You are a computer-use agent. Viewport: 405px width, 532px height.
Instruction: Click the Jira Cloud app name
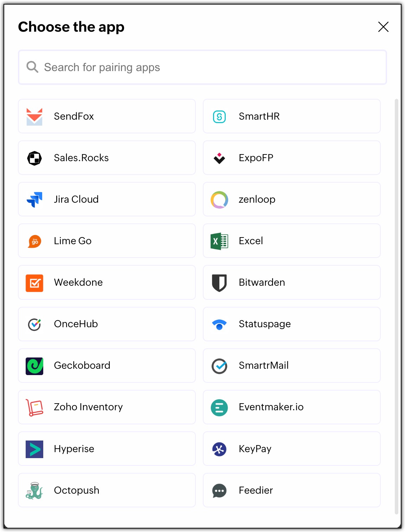point(76,199)
